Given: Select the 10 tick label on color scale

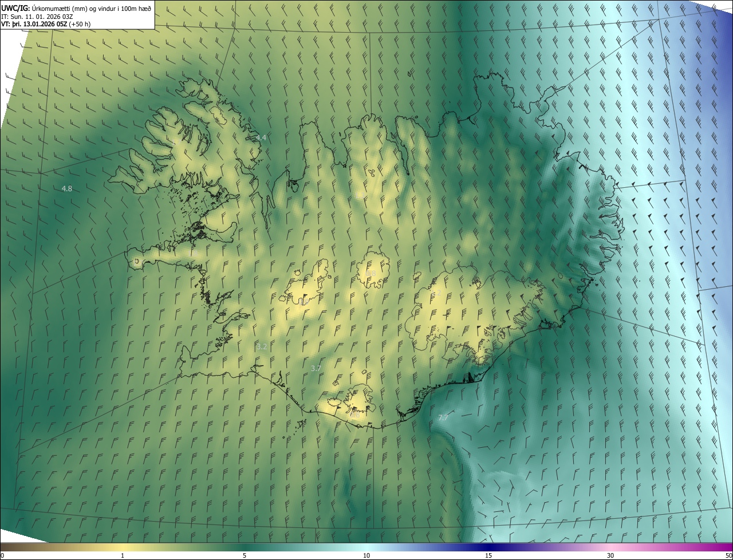Looking at the screenshot, I should (x=366, y=556).
